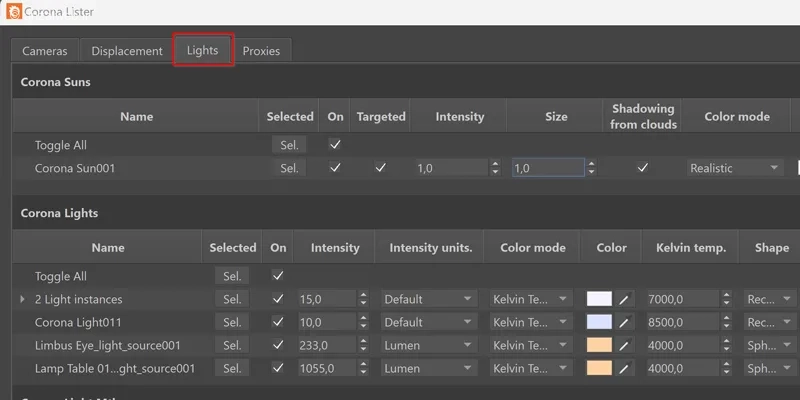
Task: Increment Corona Sun001 intensity spinner
Action: (x=495, y=165)
